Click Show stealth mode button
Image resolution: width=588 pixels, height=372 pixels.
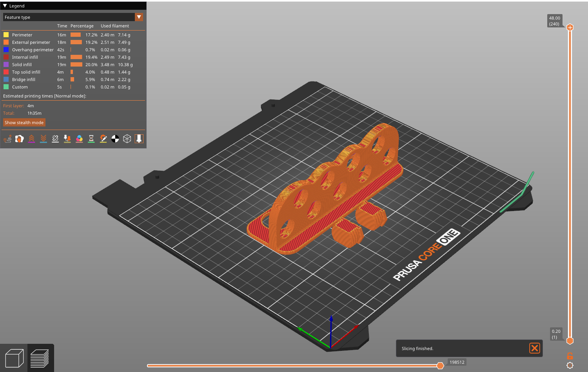point(24,123)
